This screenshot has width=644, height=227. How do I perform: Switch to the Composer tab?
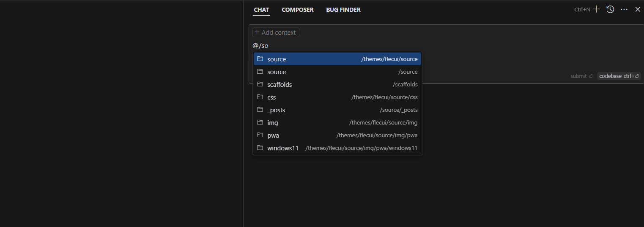click(298, 10)
